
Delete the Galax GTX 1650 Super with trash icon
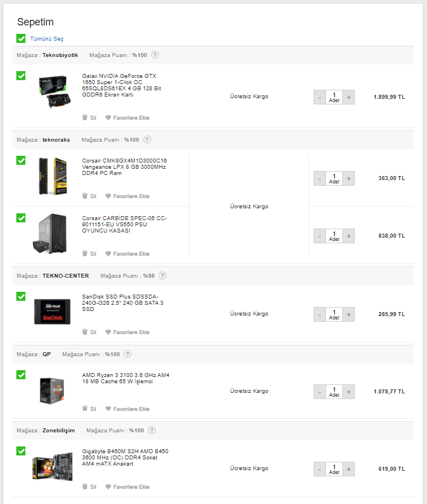85,117
